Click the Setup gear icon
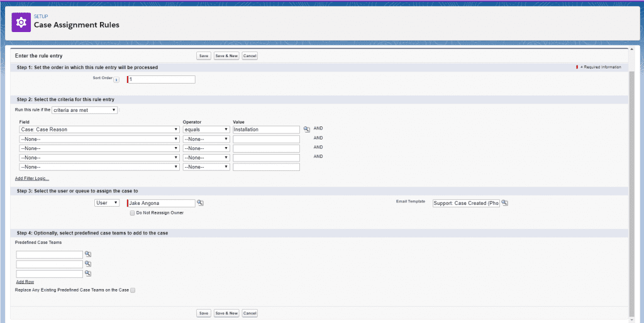Screen dimensions: 644x323 tap(21, 22)
